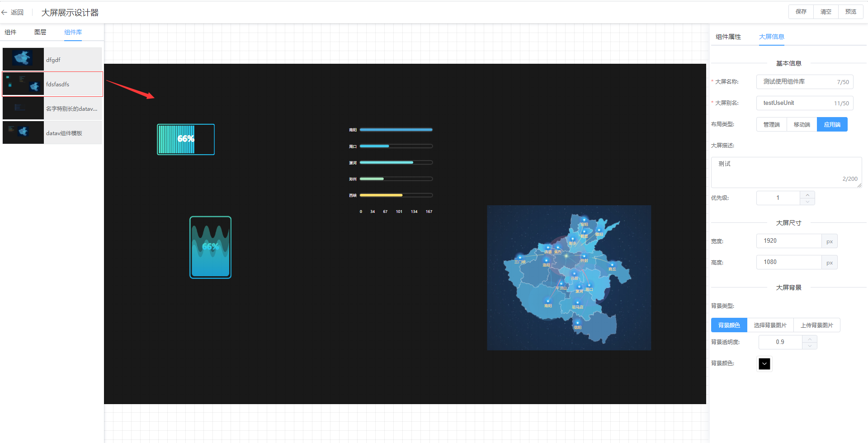Choose 管理端 layout type

(x=772, y=124)
